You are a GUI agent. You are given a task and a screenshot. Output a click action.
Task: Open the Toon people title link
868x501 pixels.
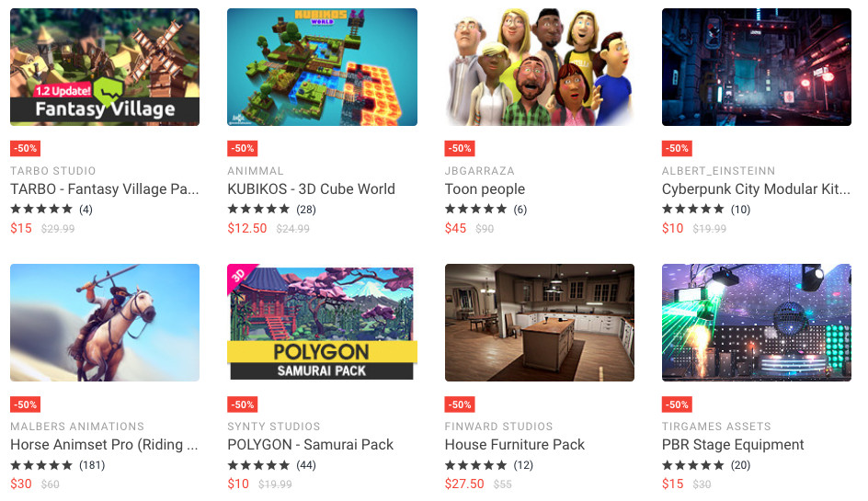(485, 189)
